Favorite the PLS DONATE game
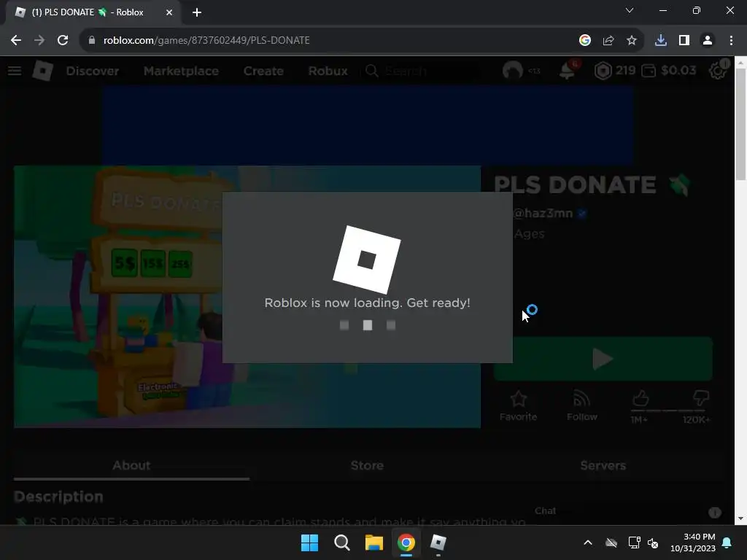 [519, 405]
